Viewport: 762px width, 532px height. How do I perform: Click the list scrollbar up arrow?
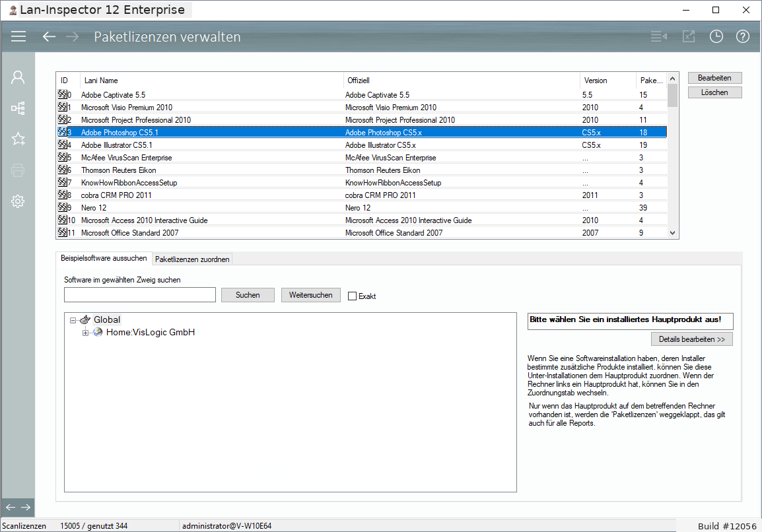tap(673, 79)
